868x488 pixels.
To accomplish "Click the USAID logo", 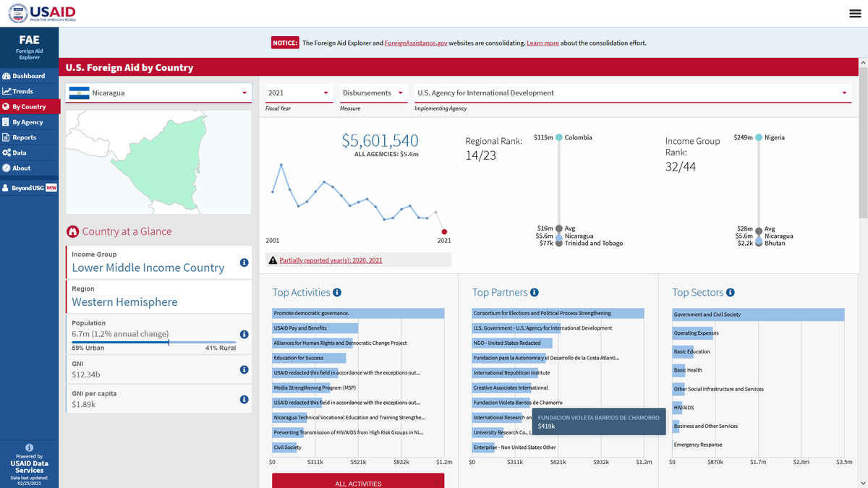I will 42,14.
